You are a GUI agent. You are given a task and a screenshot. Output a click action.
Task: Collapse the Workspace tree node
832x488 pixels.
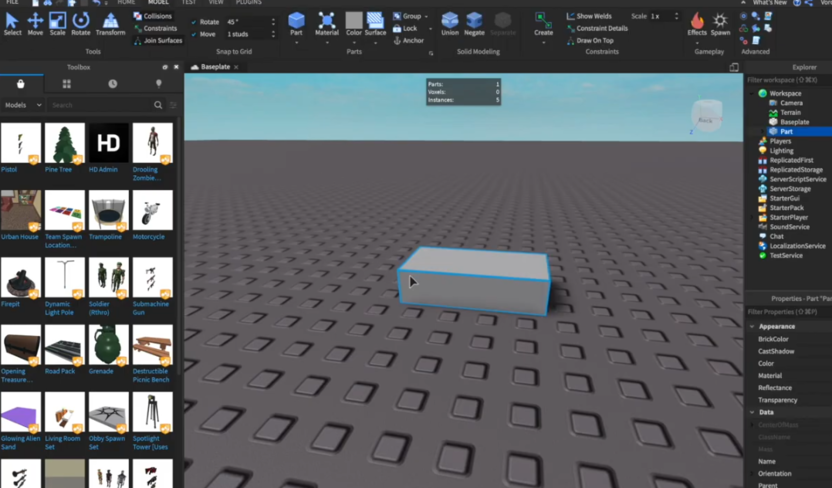[x=752, y=93]
